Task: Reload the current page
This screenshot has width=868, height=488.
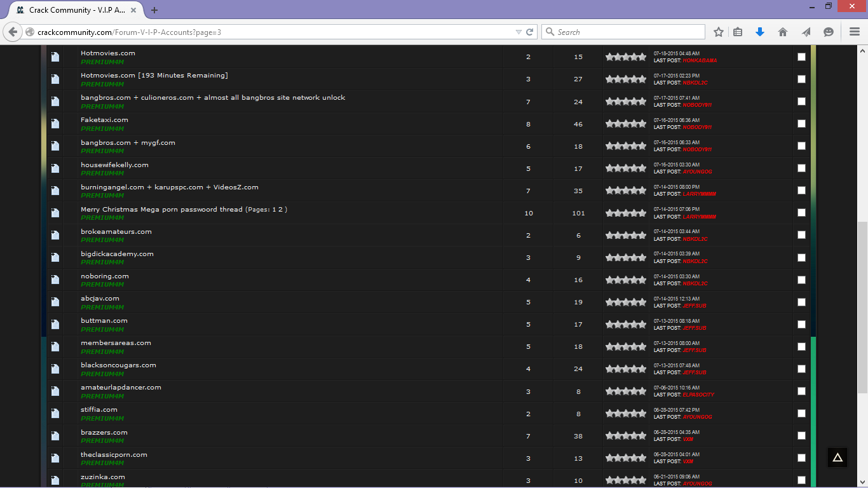Action: coord(529,32)
